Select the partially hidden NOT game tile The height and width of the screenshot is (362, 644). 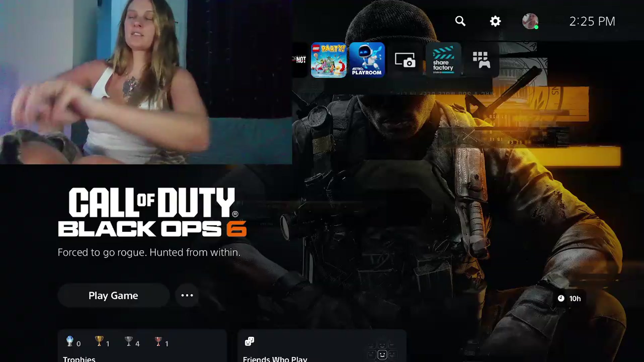click(x=300, y=60)
